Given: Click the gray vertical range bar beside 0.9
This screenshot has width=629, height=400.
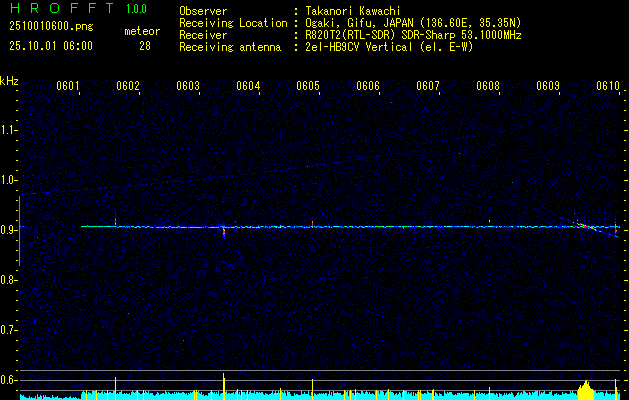Looking at the screenshot, I should pos(19,231).
